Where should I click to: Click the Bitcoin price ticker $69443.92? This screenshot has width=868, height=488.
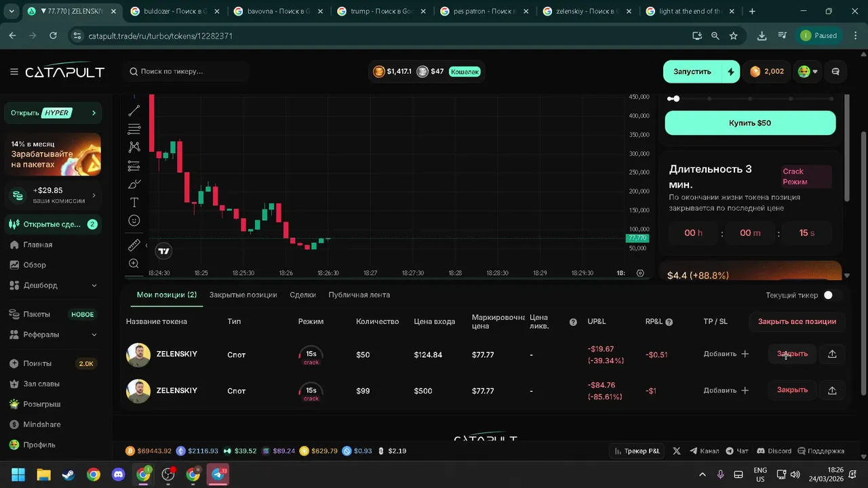tap(149, 451)
